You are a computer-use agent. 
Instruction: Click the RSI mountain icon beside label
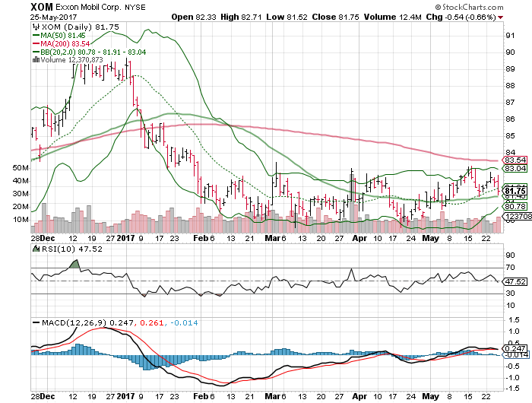tap(36, 249)
